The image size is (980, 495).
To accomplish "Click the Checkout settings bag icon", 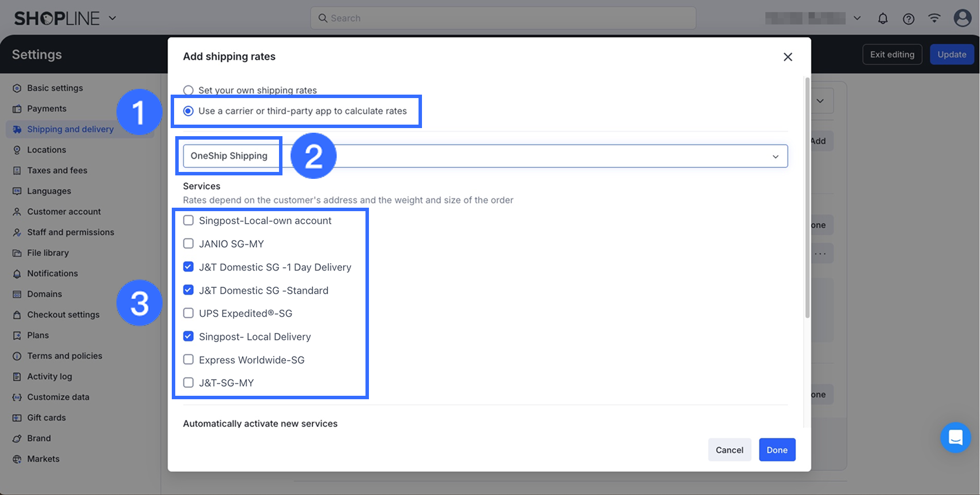I will [17, 315].
